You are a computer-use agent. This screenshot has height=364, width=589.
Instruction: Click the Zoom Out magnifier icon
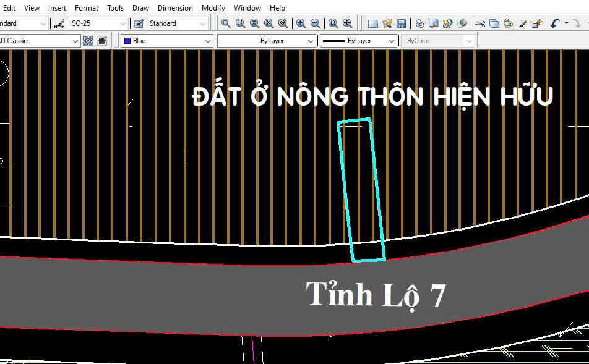(x=315, y=23)
